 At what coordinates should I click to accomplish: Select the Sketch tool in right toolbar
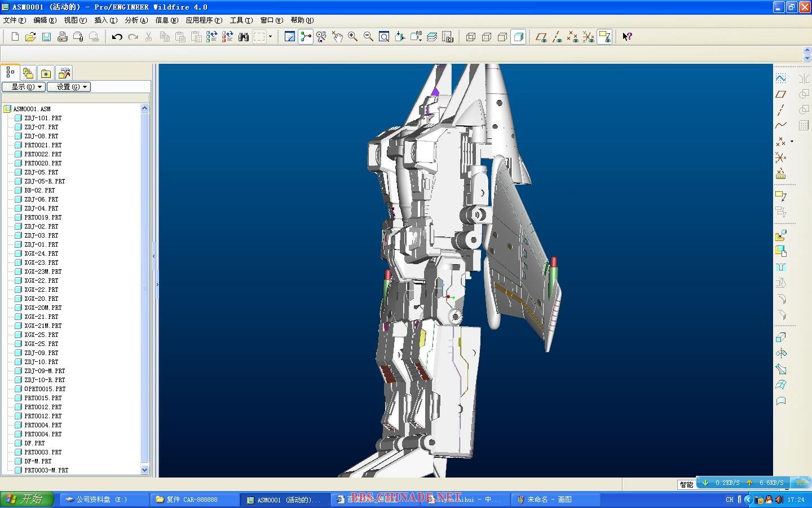(781, 78)
